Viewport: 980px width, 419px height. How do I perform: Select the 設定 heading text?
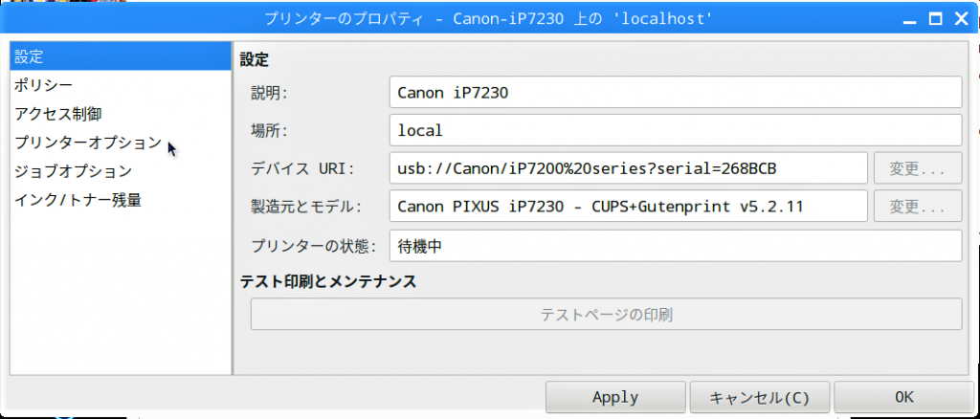(x=255, y=60)
